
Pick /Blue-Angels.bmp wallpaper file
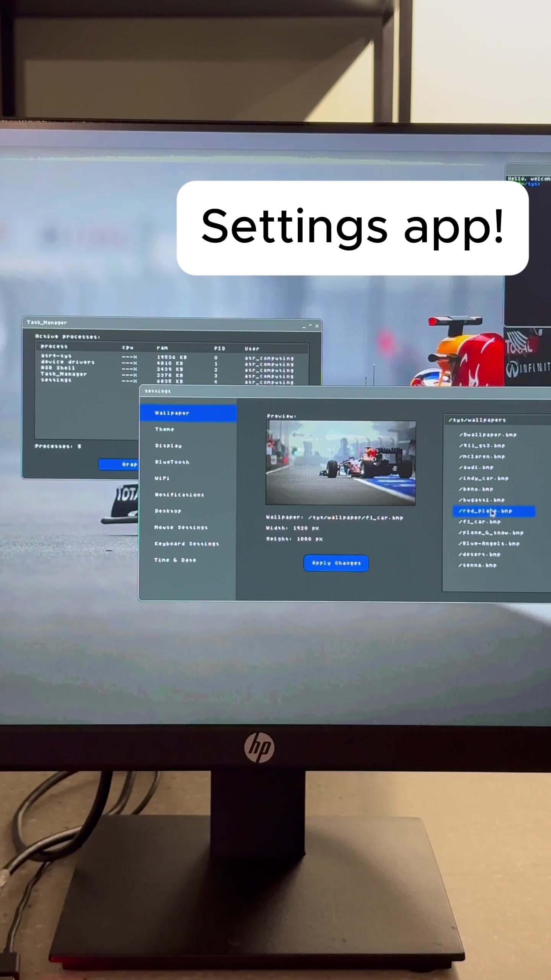click(489, 544)
